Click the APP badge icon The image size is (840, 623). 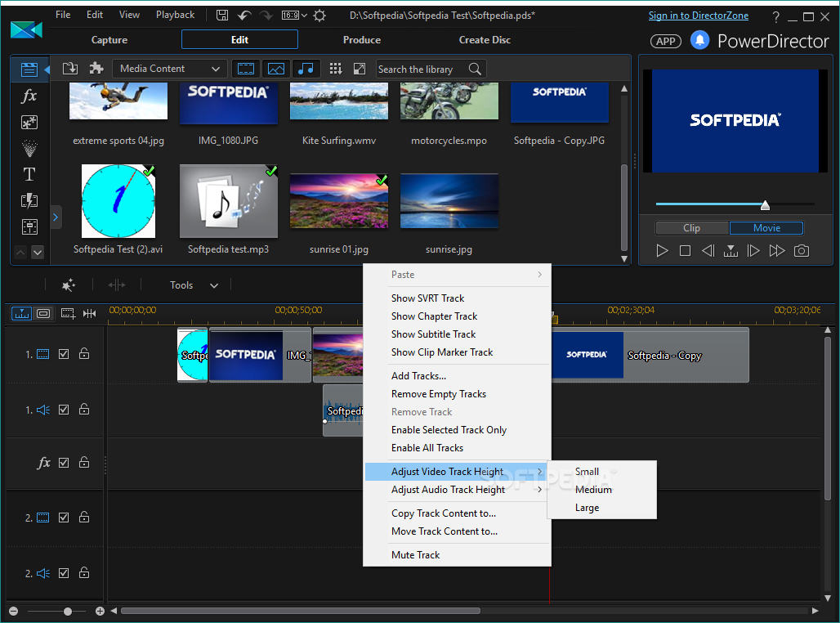pyautogui.click(x=666, y=41)
